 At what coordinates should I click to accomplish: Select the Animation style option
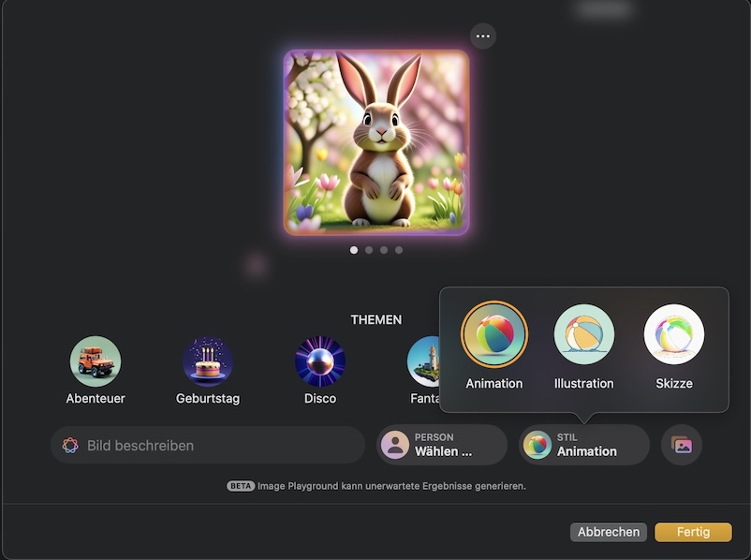[x=494, y=334]
